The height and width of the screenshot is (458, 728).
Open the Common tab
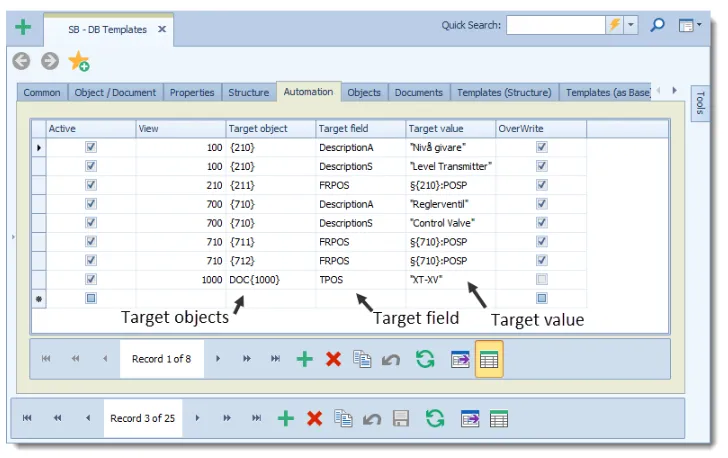tap(42, 92)
